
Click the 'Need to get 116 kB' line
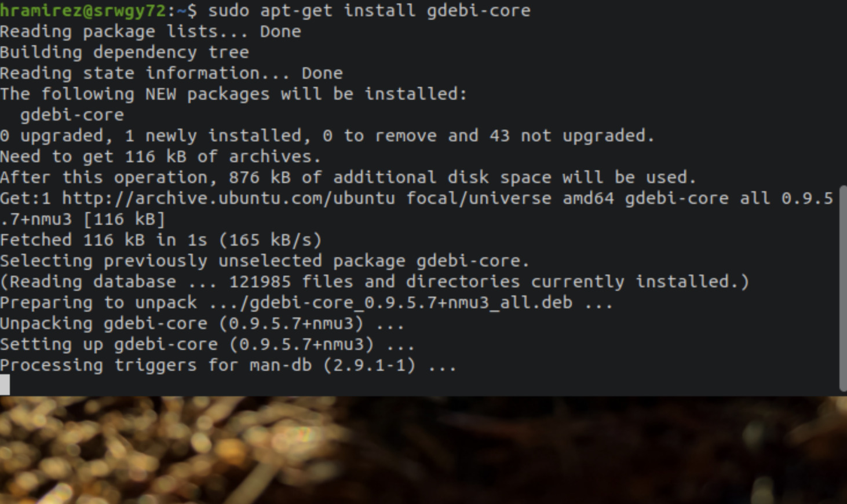coord(160,157)
